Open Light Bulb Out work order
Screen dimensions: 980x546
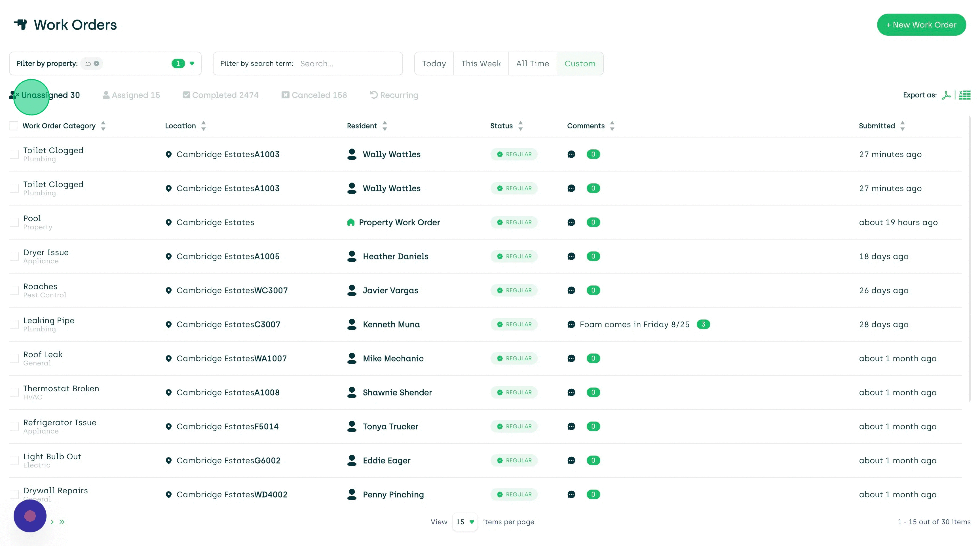(52, 456)
